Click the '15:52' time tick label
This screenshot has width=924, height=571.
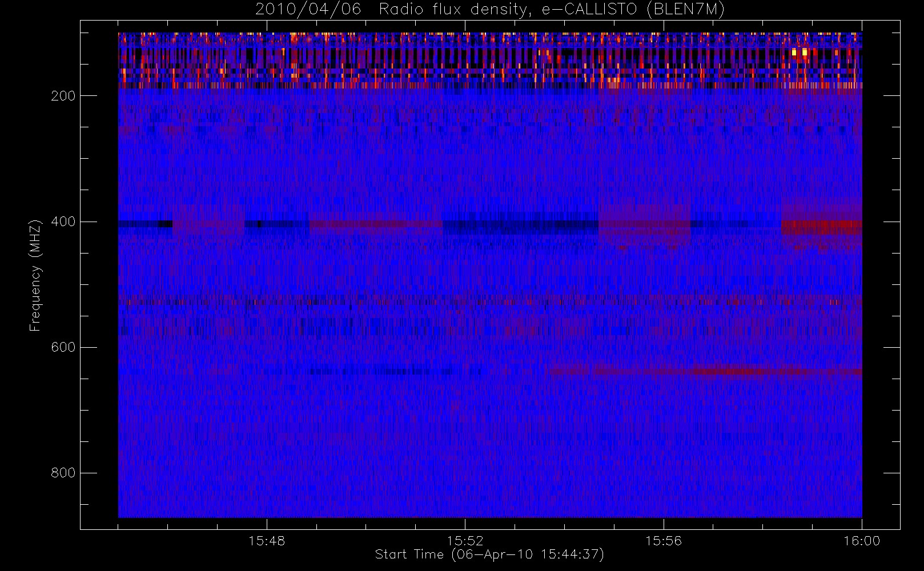[x=465, y=541]
